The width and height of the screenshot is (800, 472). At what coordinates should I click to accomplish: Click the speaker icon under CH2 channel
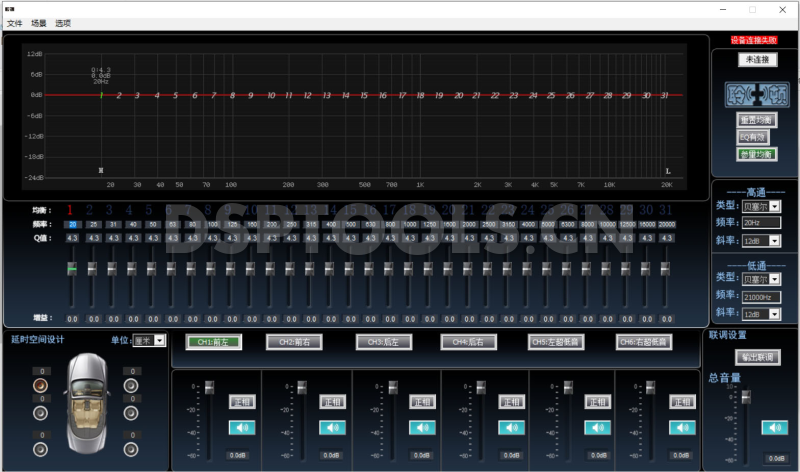[332, 428]
